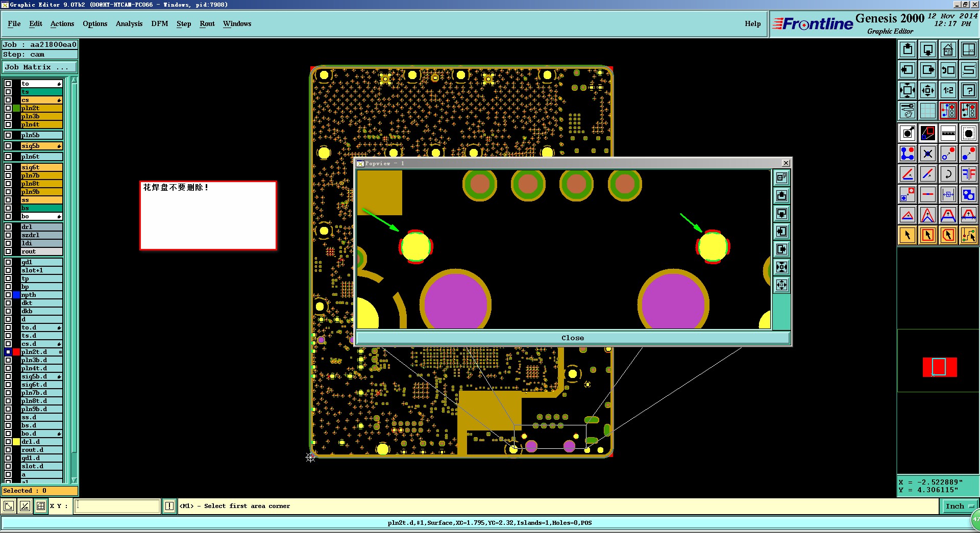The width and height of the screenshot is (980, 533).
Task: Click the Job Matrix button
Action: (x=40, y=67)
